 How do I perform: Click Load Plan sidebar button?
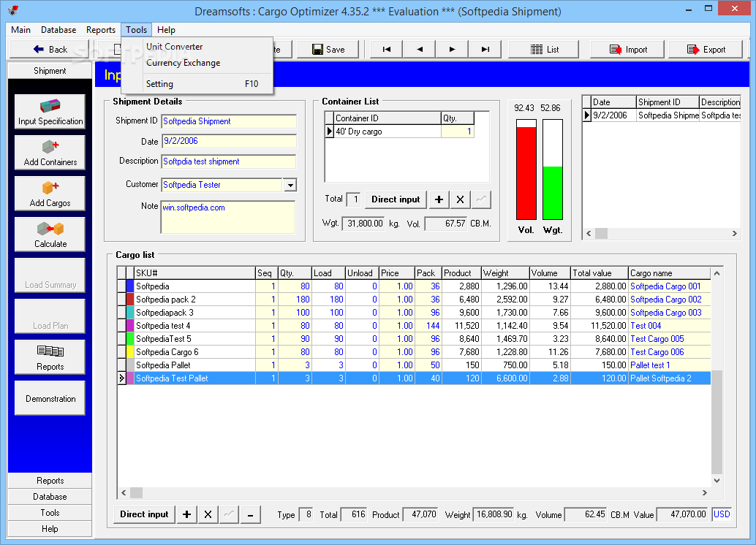50,316
